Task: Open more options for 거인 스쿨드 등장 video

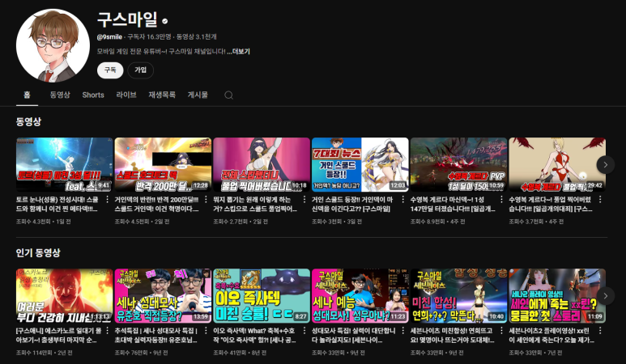Action: [402, 199]
